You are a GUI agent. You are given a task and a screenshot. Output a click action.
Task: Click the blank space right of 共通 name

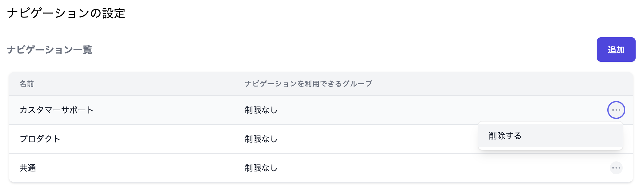(139, 168)
